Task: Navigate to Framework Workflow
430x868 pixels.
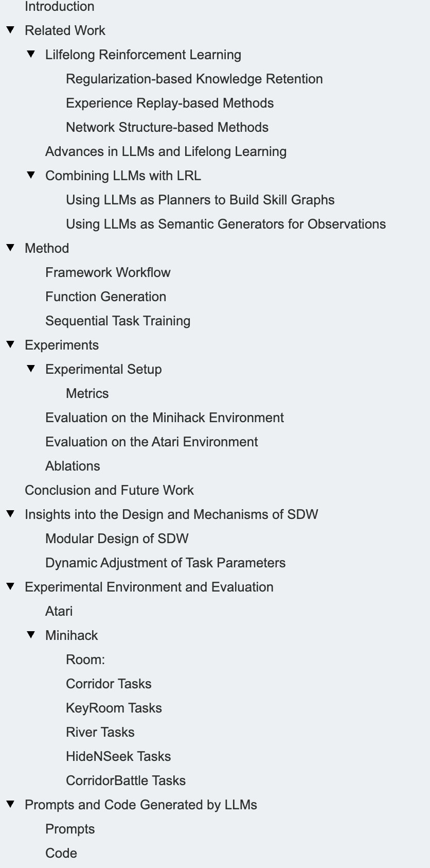Action: (108, 272)
